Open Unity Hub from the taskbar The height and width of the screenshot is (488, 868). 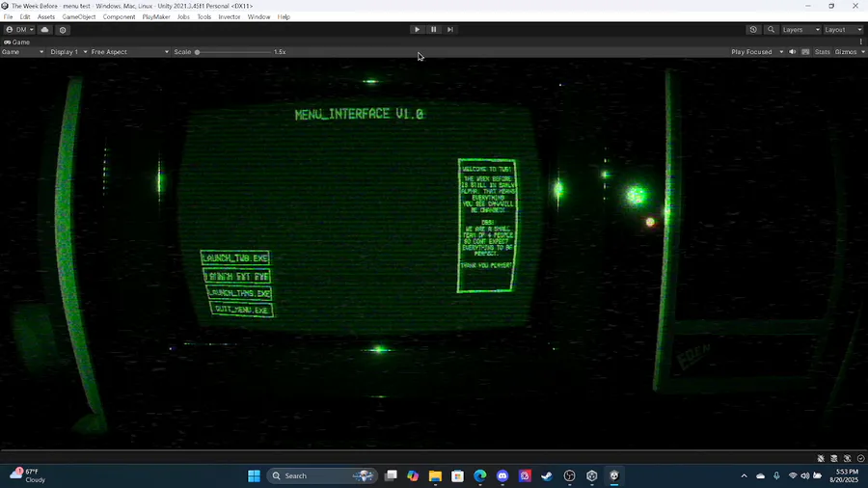(x=592, y=475)
